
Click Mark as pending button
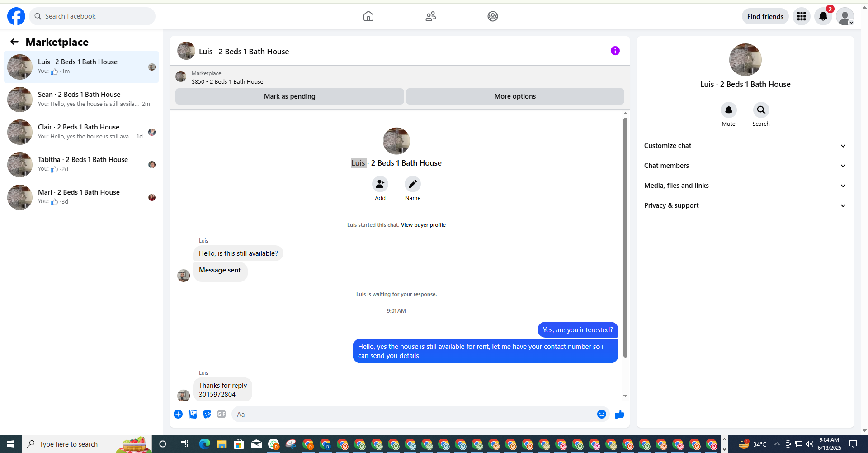pos(290,96)
